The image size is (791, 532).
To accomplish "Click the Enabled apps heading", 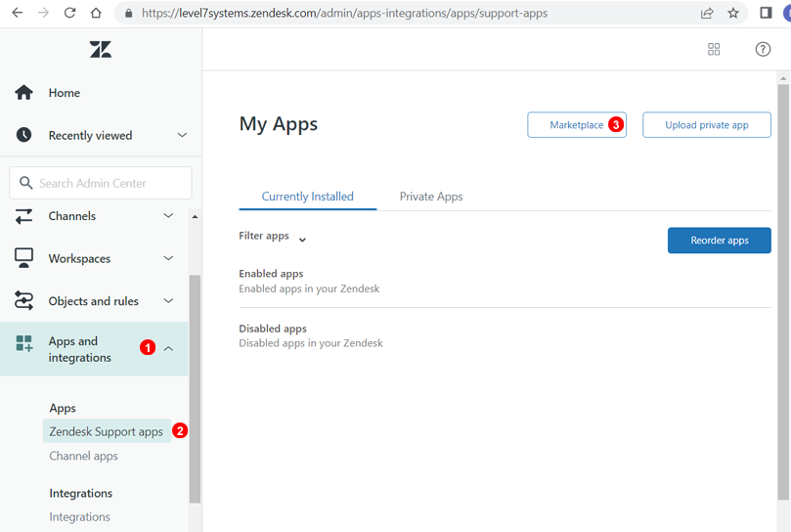I will (x=271, y=274).
